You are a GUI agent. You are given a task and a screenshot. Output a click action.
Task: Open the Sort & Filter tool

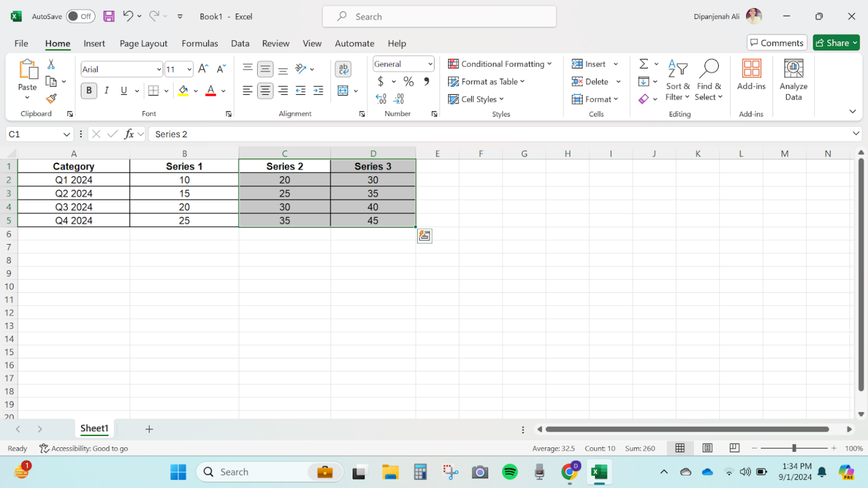click(x=678, y=80)
